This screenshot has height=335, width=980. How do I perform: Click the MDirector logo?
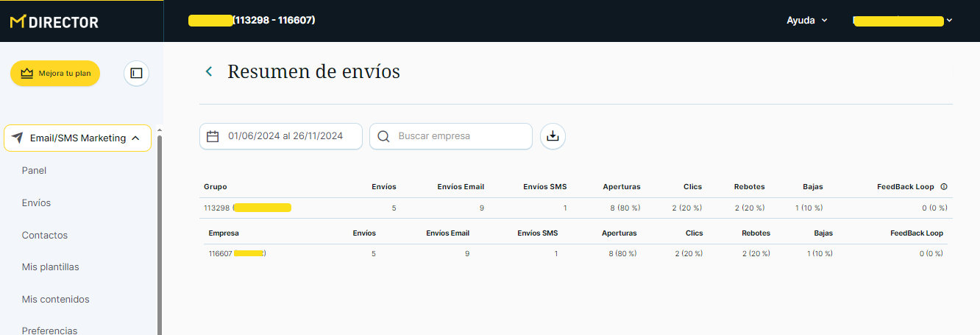click(x=54, y=22)
